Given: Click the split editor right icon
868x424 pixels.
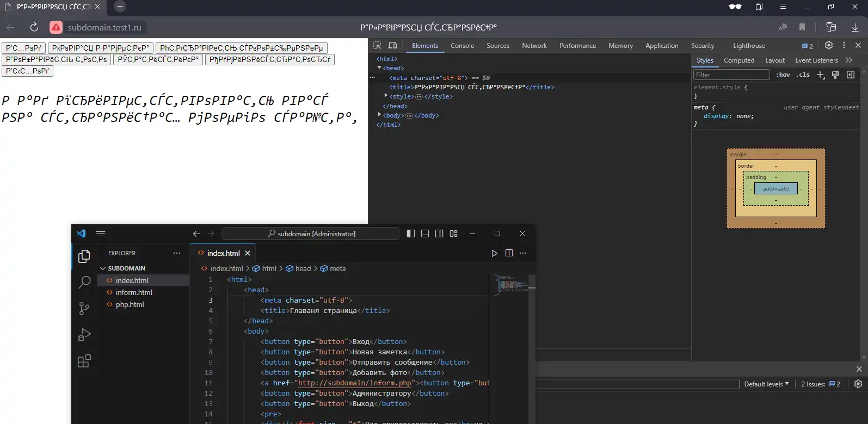Looking at the screenshot, I should pos(509,253).
